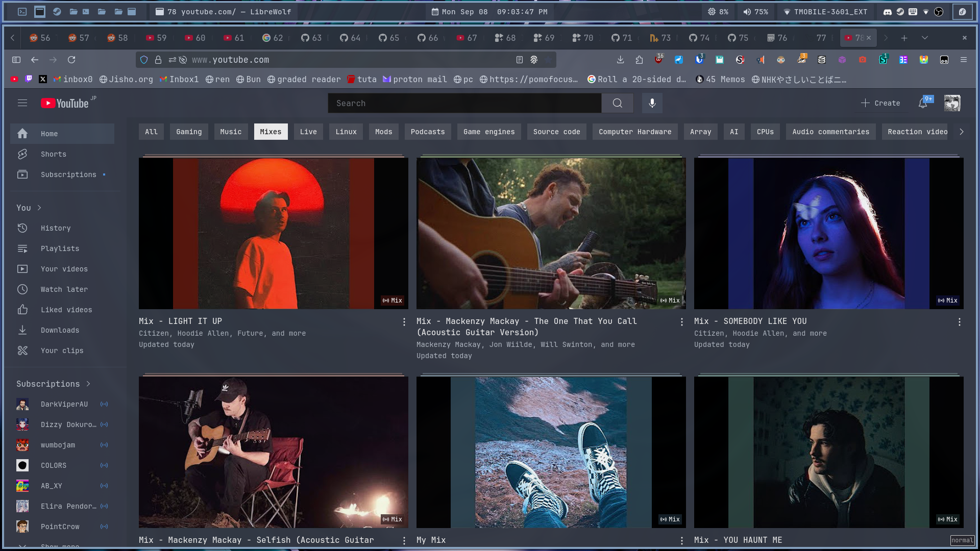Viewport: 980px width, 551px height.
Task: Toggle reader view in address bar
Action: point(519,60)
